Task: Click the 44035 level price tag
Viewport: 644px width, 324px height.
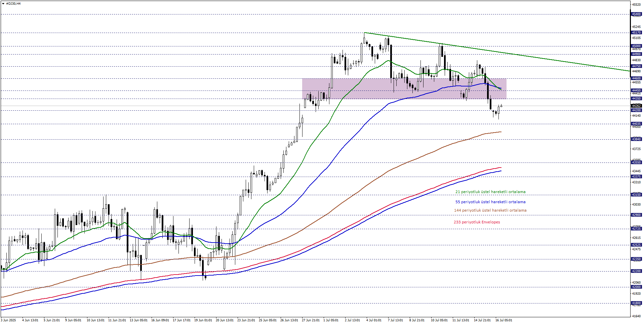Action: (636, 124)
